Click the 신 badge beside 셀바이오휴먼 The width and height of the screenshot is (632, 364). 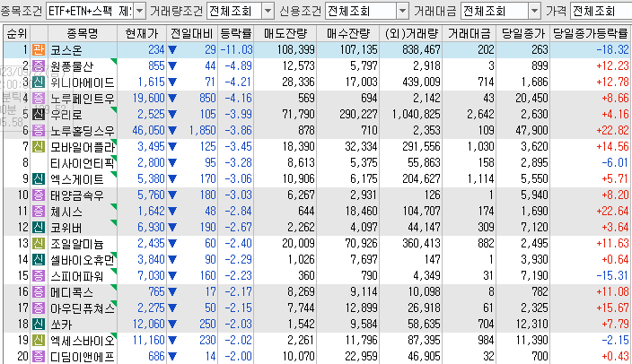click(x=39, y=260)
